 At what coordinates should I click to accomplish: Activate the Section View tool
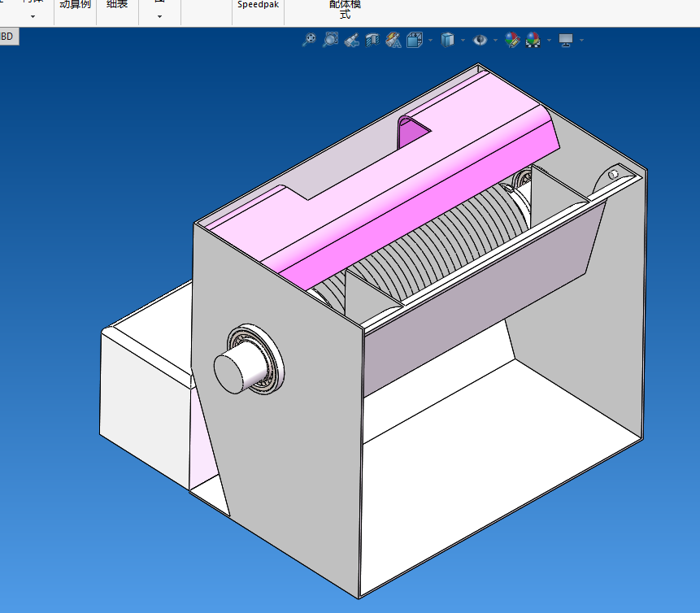point(372,39)
